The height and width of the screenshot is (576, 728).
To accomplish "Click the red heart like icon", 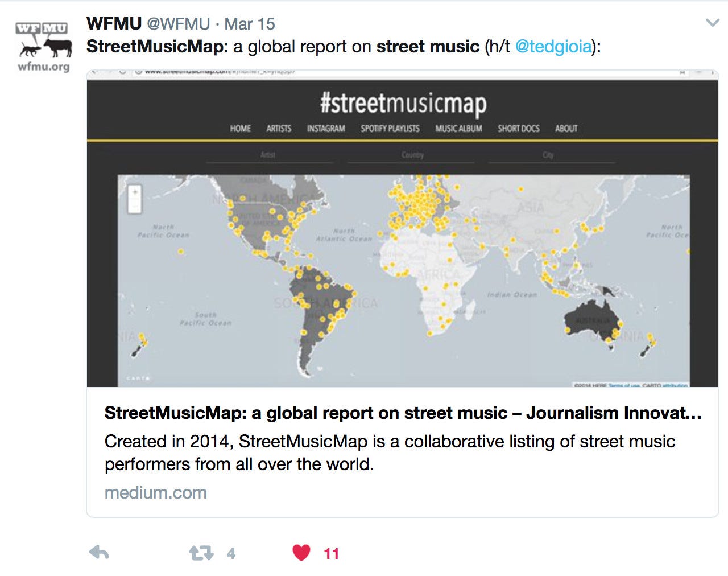I will 301,552.
